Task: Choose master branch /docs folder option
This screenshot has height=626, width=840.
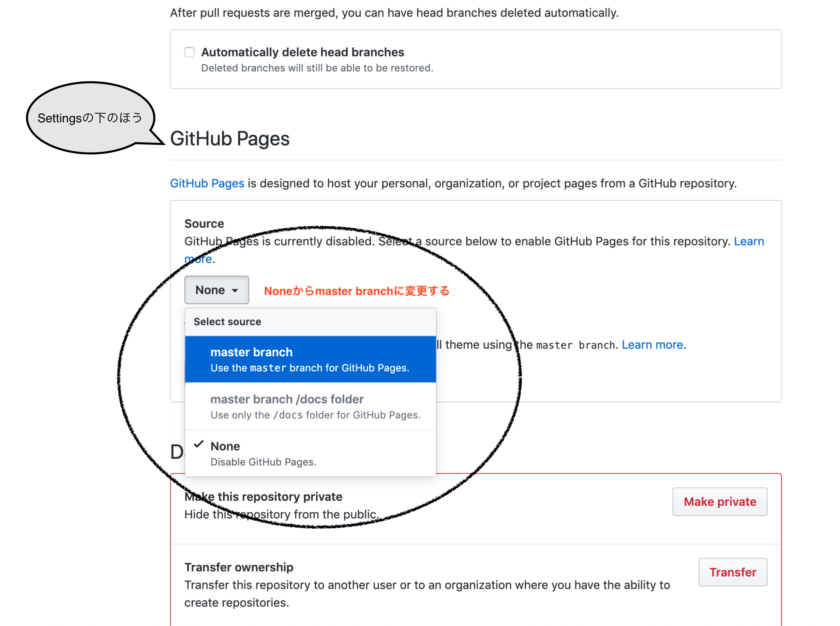Action: point(310,406)
